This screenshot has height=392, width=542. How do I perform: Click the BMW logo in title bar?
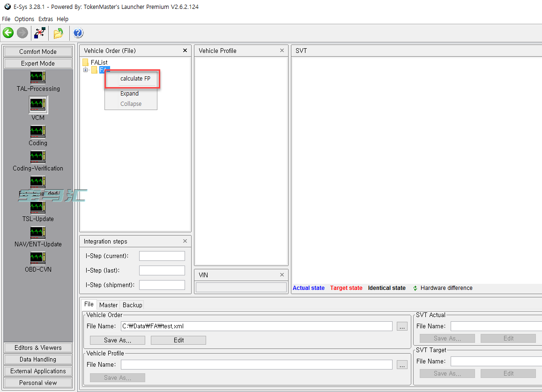point(7,7)
